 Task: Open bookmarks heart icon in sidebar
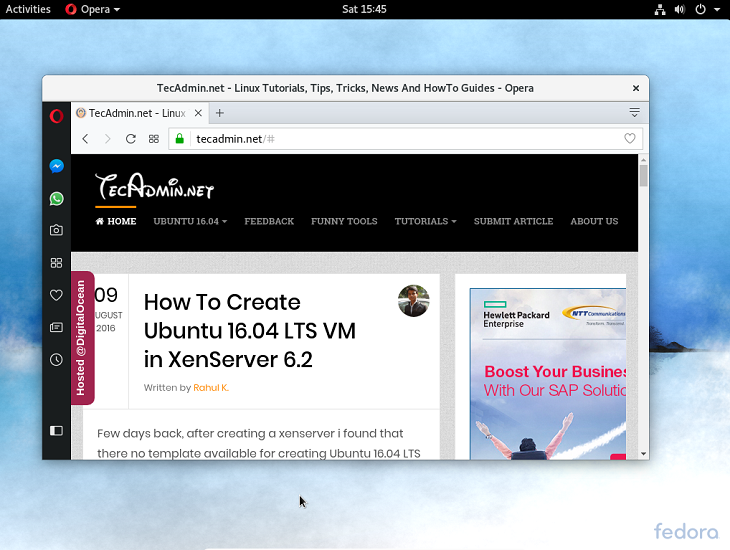(56, 295)
